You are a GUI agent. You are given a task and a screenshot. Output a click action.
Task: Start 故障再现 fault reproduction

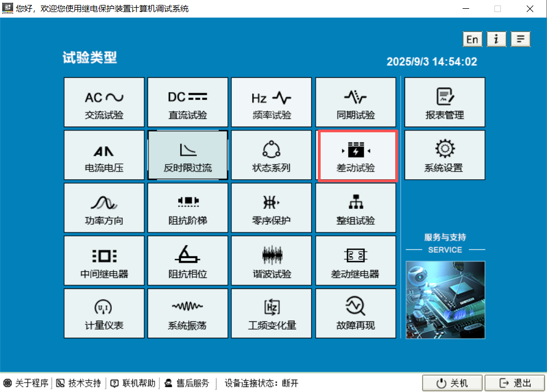355,313
